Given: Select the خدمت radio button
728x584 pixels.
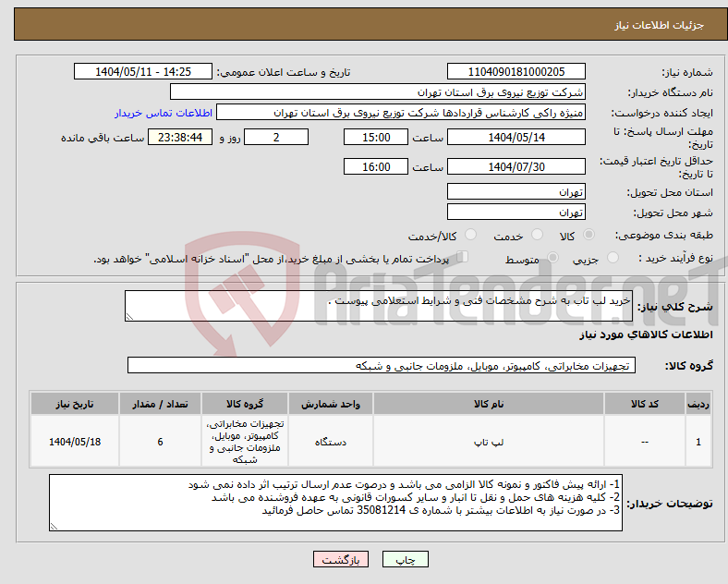Looking at the screenshot, I should (537, 235).
